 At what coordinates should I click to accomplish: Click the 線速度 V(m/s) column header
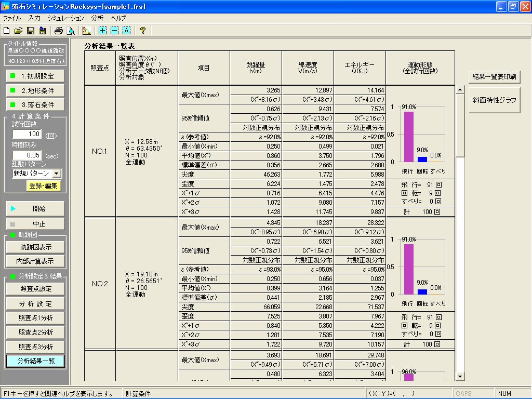308,68
